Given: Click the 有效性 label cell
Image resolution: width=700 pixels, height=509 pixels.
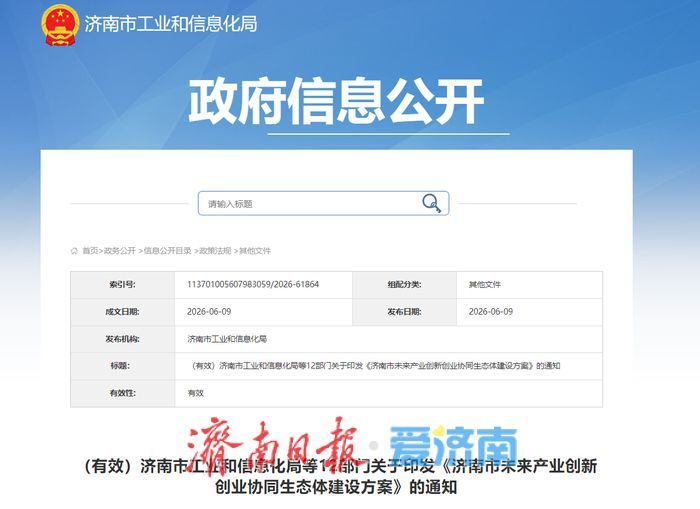Looking at the screenshot, I should tap(123, 393).
